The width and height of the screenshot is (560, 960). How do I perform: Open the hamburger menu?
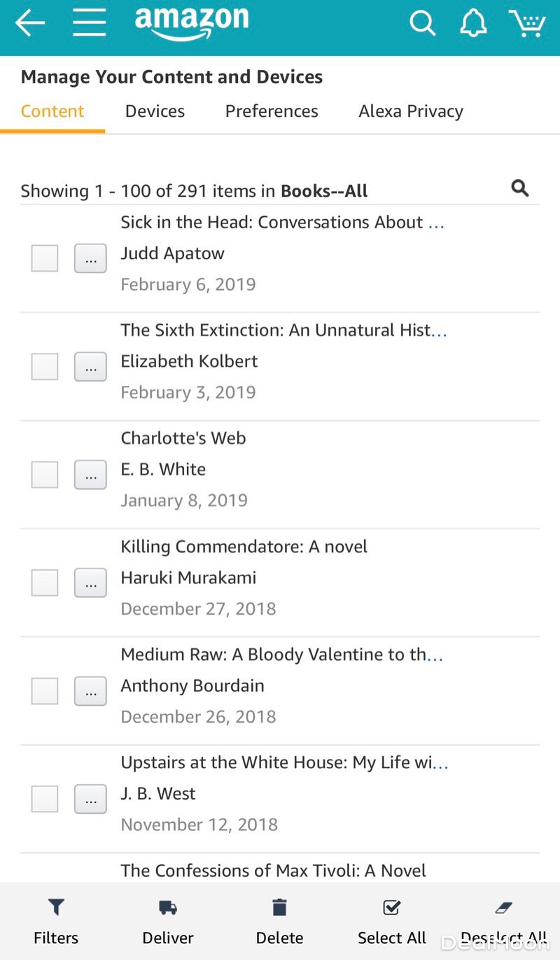90,24
